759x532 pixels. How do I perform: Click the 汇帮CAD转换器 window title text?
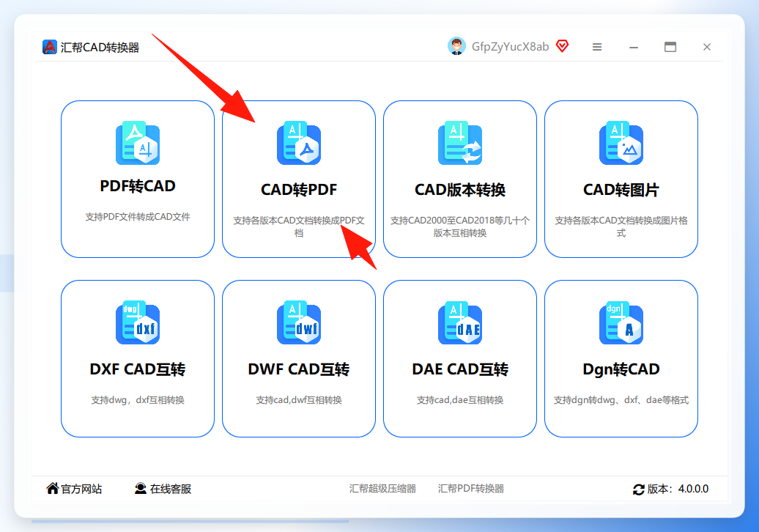coord(100,47)
